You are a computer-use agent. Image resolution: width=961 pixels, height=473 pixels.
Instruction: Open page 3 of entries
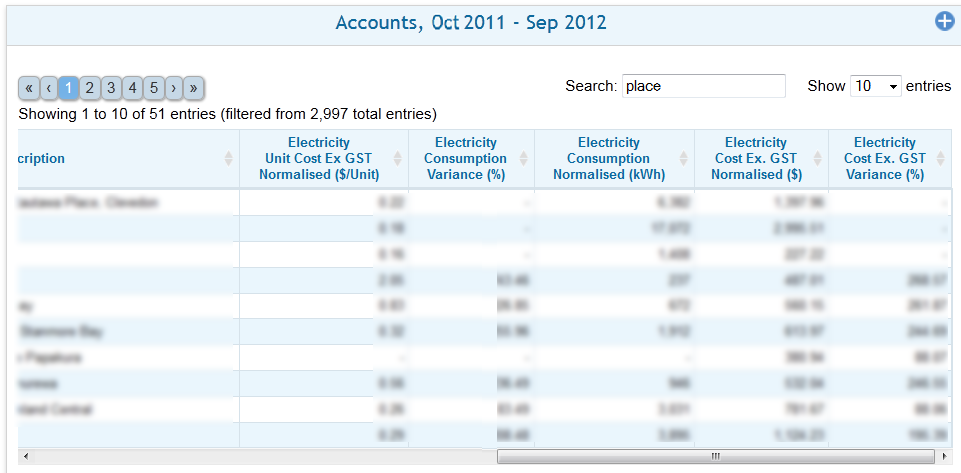111,88
